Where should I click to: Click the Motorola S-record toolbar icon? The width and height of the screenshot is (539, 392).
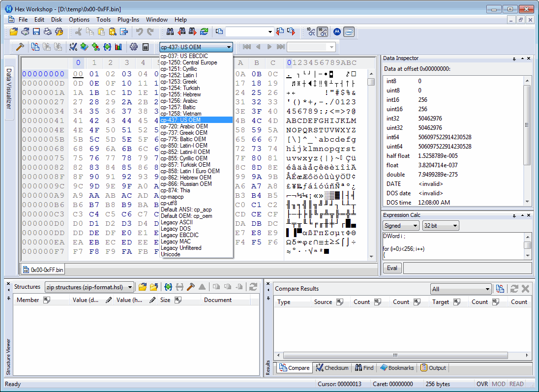337,31
